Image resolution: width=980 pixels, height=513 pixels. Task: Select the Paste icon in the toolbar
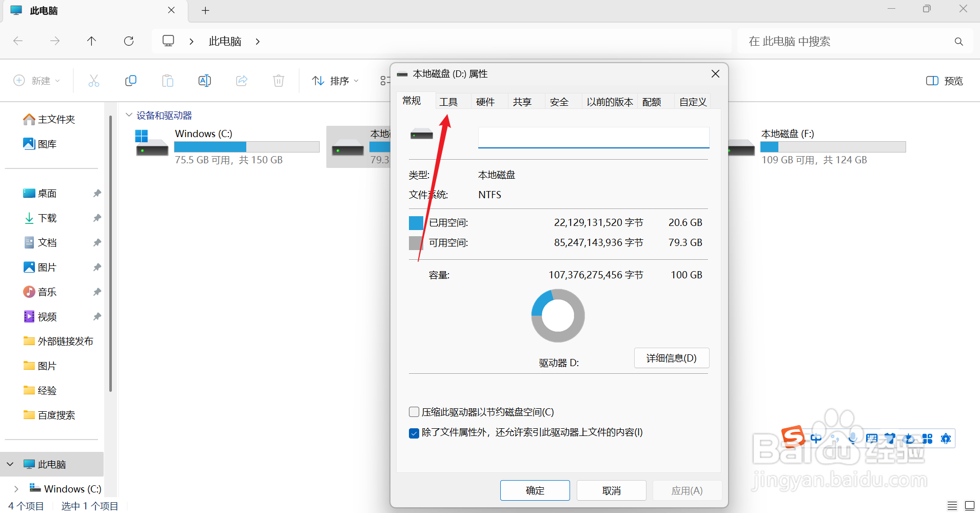168,81
